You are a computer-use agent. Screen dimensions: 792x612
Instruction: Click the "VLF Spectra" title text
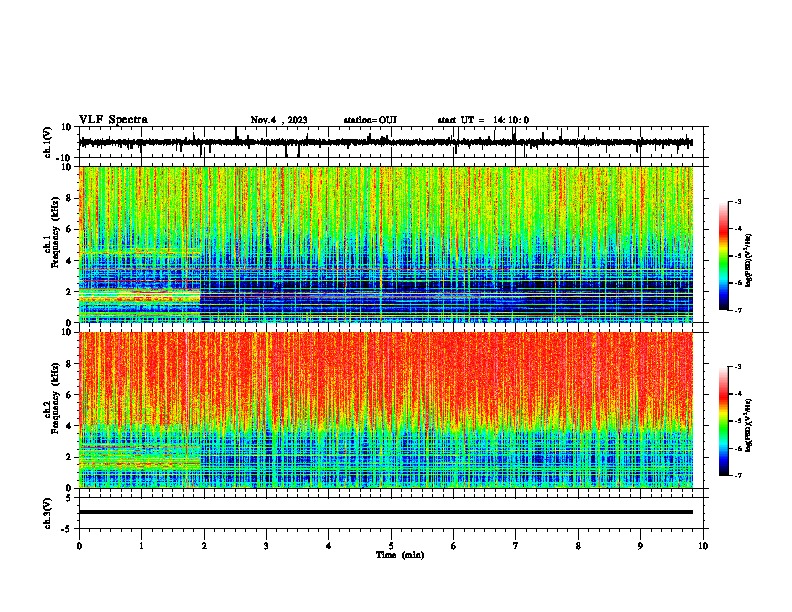pos(113,120)
